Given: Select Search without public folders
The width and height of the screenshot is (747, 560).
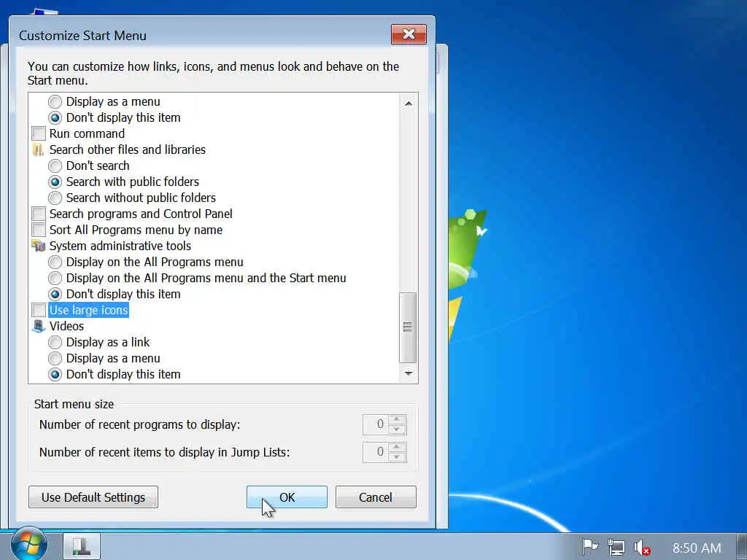Looking at the screenshot, I should pos(55,198).
